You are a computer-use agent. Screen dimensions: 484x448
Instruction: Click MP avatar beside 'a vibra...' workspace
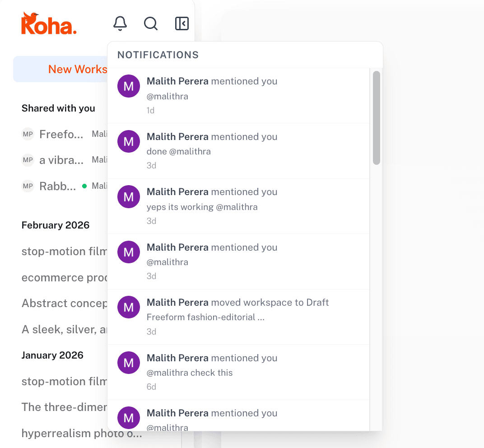tap(28, 160)
